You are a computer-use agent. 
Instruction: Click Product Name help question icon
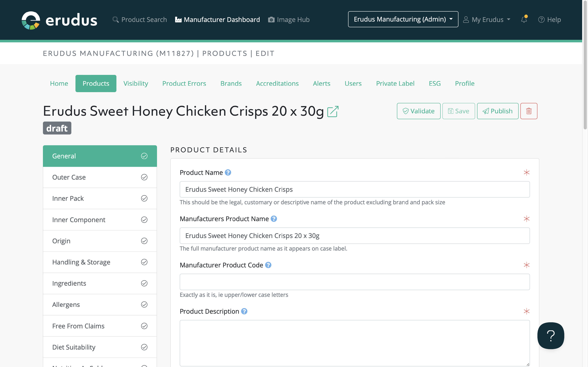[x=228, y=173]
